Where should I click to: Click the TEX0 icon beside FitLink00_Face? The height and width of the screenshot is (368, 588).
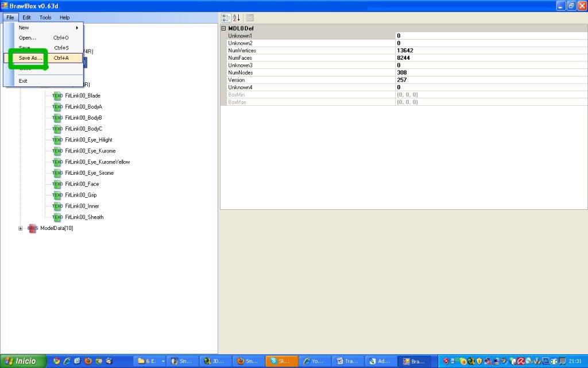(x=57, y=184)
